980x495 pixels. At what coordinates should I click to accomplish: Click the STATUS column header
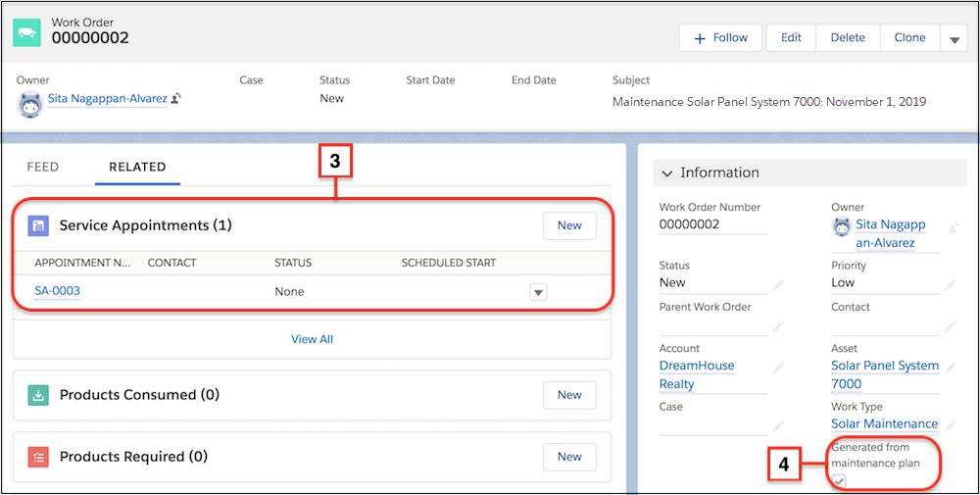[x=293, y=263]
